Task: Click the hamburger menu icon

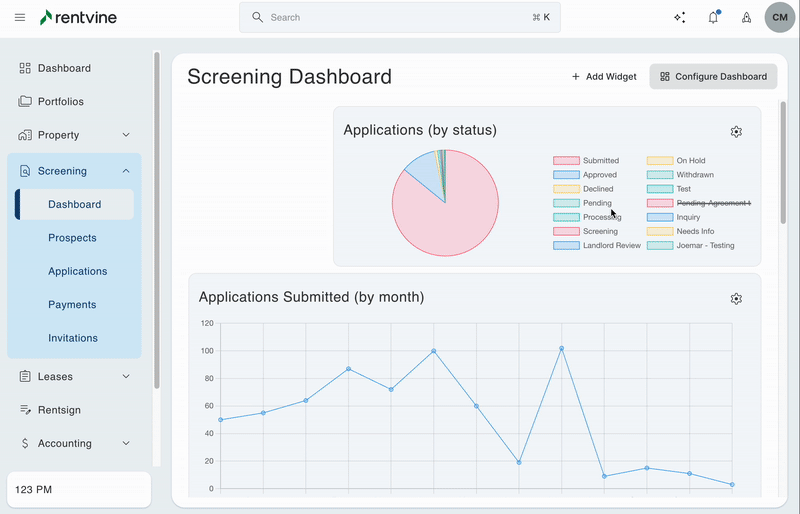Action: point(20,17)
